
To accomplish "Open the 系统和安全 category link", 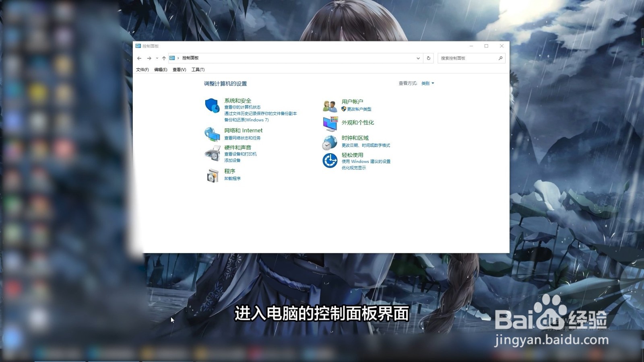I will click(x=238, y=101).
